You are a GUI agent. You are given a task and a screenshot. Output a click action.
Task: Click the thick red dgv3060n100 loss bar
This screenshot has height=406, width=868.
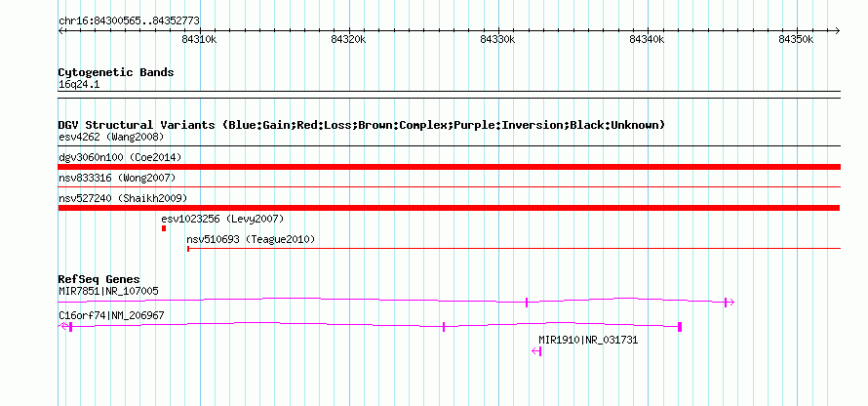pyautogui.click(x=449, y=167)
